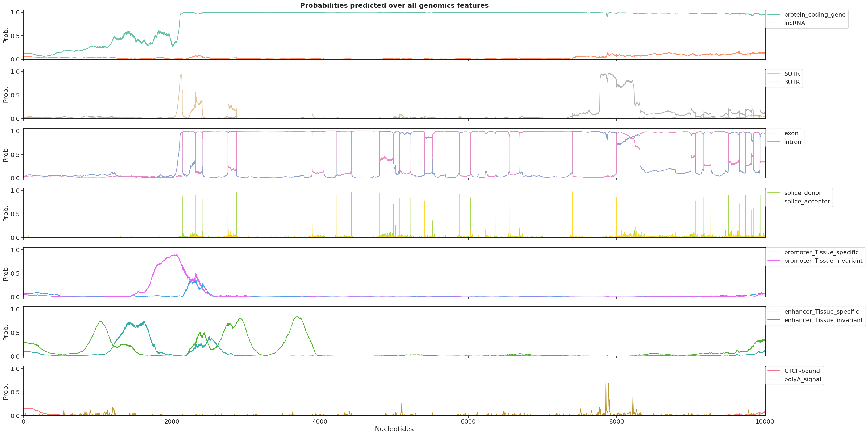Click the green splice_donor color line in legend
Screen dimensions: 868x435
tap(774, 193)
